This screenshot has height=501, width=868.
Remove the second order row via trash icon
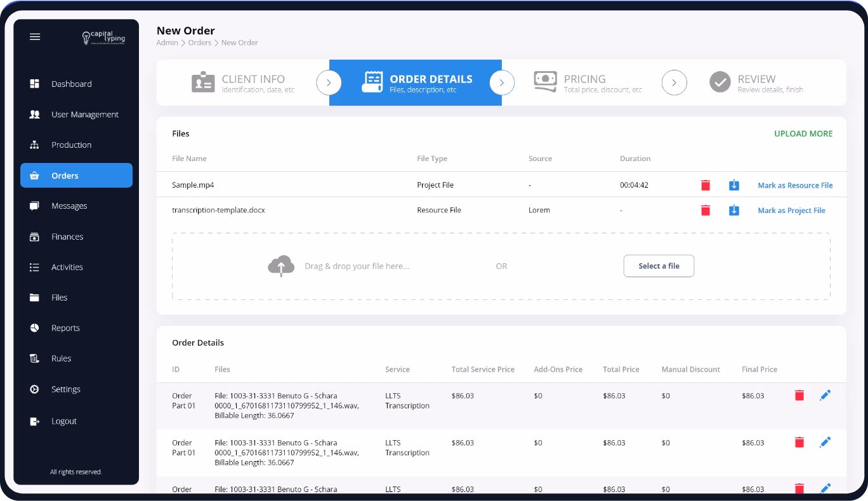[x=799, y=442]
